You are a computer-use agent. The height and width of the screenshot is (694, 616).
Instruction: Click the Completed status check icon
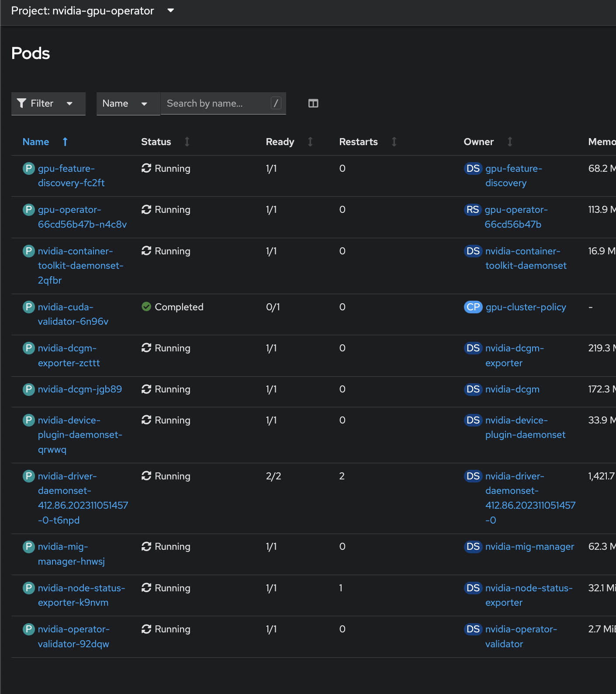[146, 307]
